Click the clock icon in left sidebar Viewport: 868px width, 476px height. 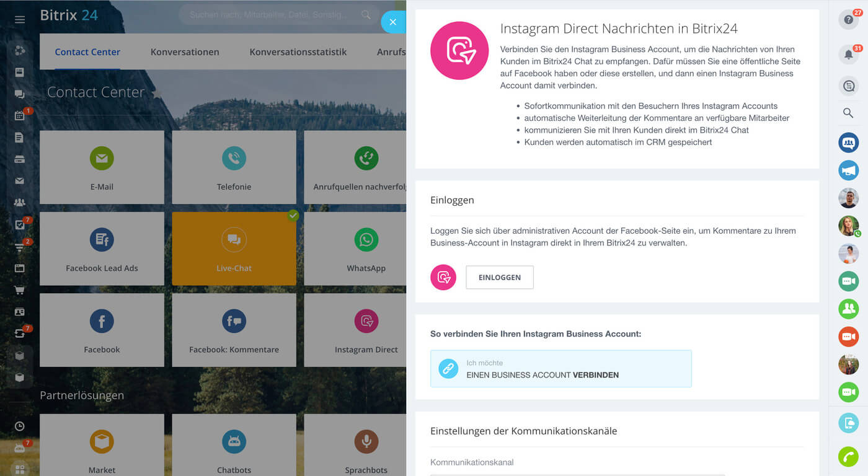pos(19,426)
